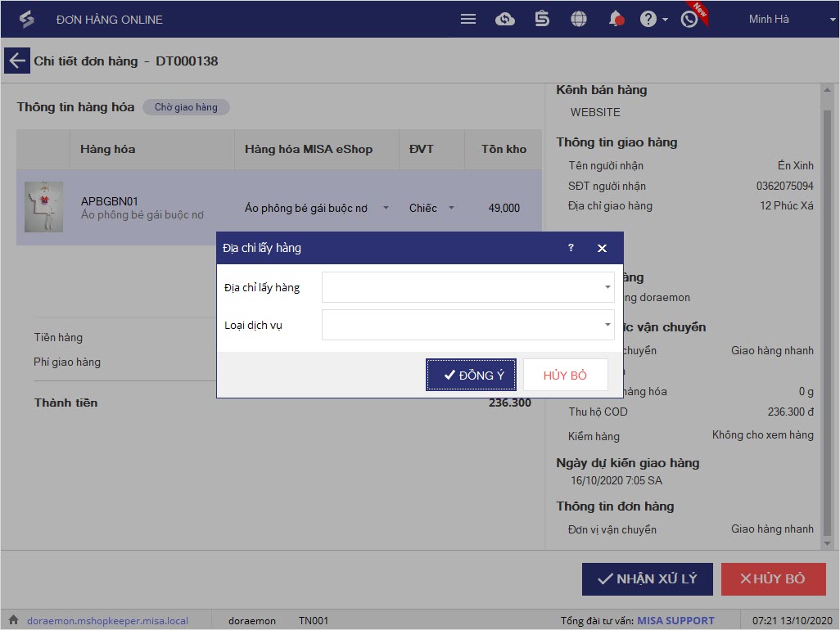Click scrollbar down arrow in right panel
840x630 pixels.
pyautogui.click(x=827, y=543)
